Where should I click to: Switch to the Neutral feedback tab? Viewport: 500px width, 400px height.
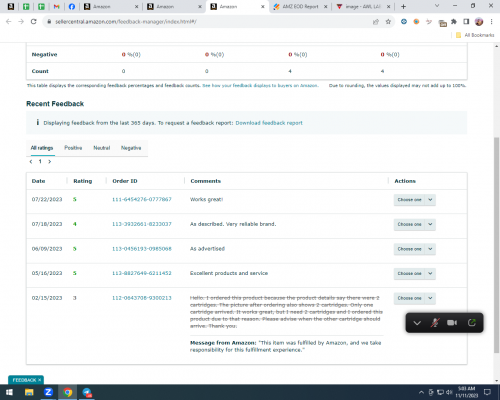click(x=102, y=148)
